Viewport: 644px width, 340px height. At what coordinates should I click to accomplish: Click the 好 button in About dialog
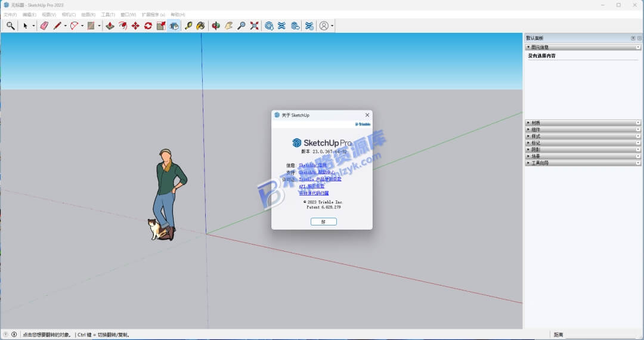point(324,222)
